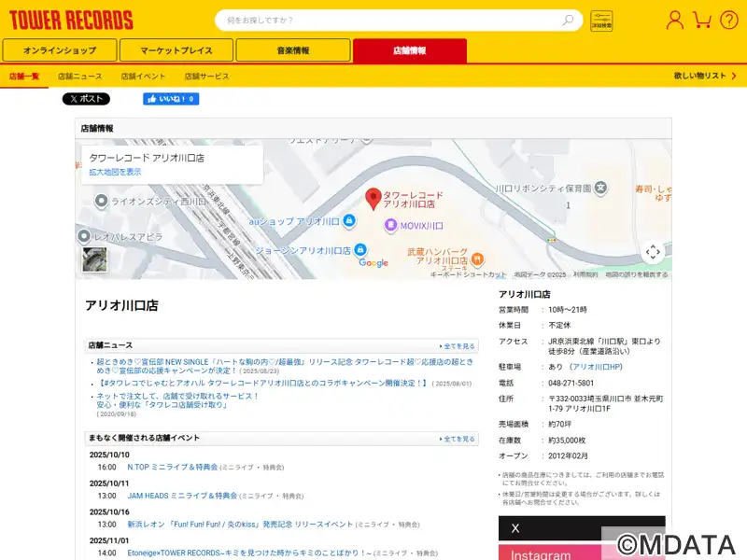The image size is (747, 560).
Task: Click the 2025/10/16 event date
Action: 109,511
